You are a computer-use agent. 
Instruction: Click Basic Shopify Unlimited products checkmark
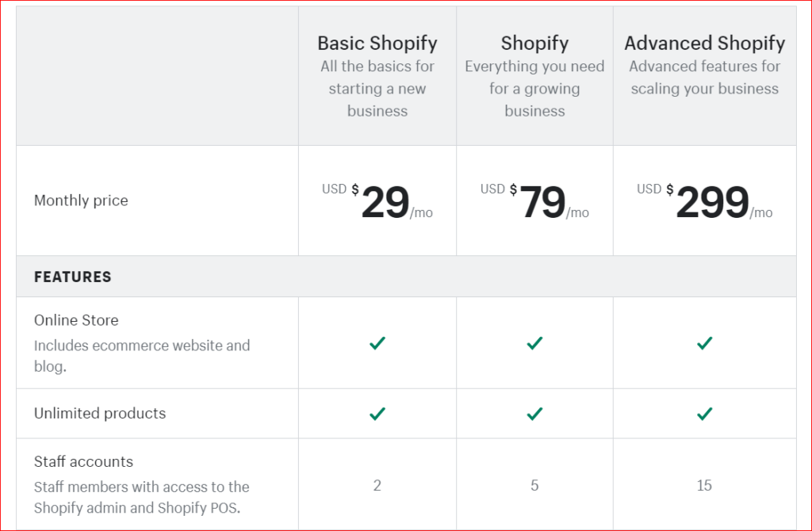377,414
